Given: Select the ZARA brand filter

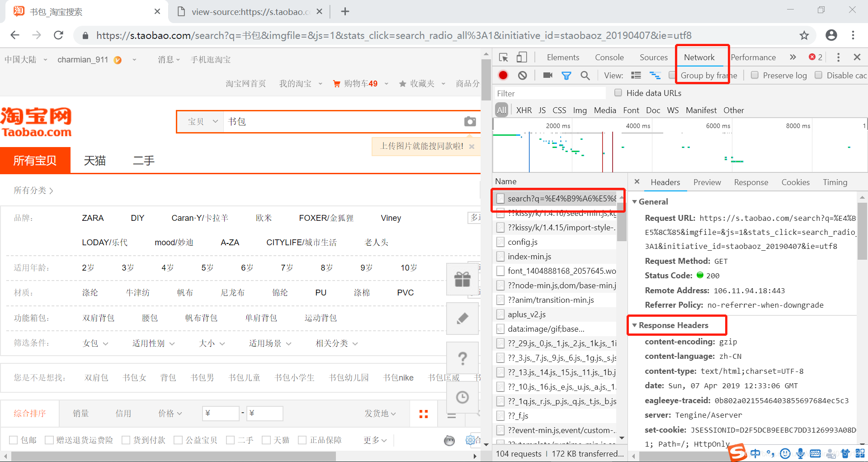Looking at the screenshot, I should click(x=93, y=218).
